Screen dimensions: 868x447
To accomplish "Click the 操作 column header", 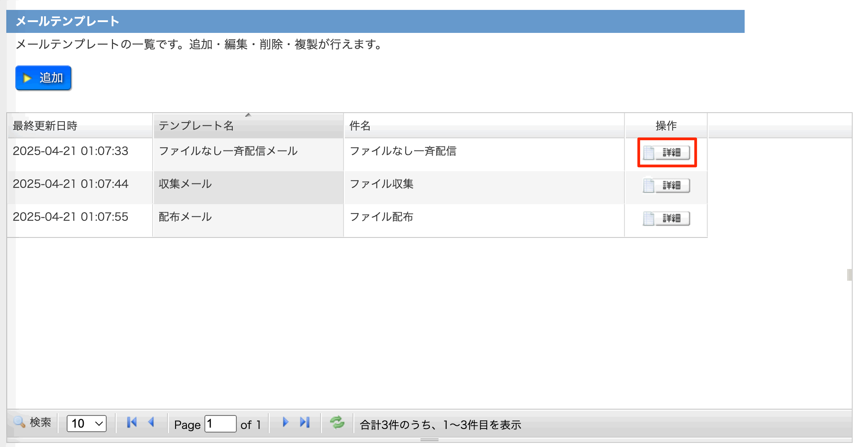I will tap(666, 126).
